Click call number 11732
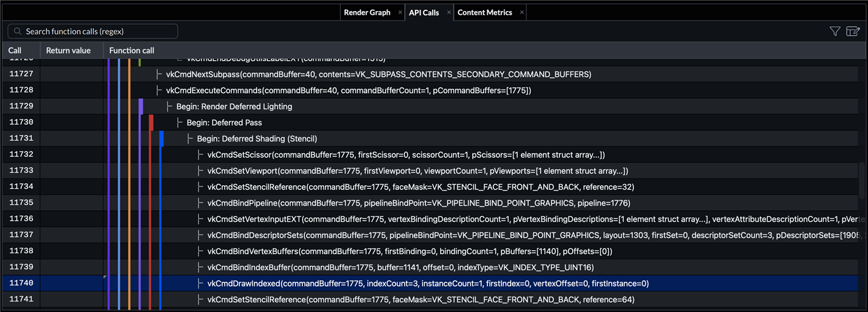Image resolution: width=868 pixels, height=312 pixels. [x=21, y=154]
